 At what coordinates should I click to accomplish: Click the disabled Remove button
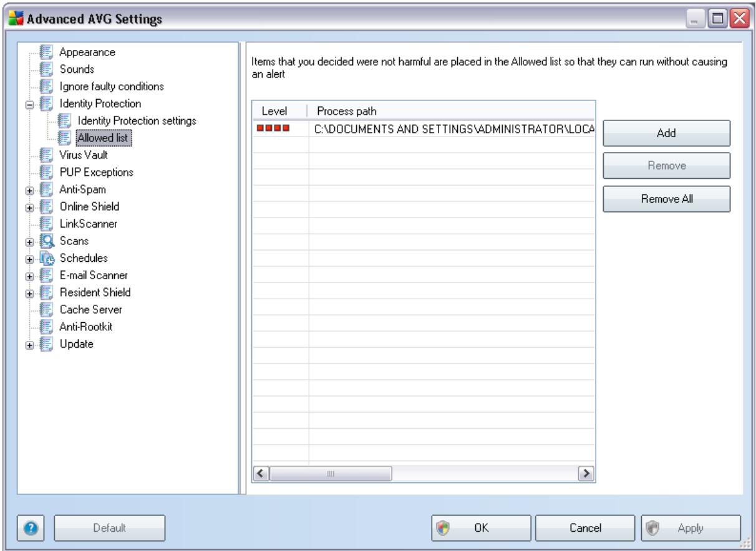click(x=666, y=166)
